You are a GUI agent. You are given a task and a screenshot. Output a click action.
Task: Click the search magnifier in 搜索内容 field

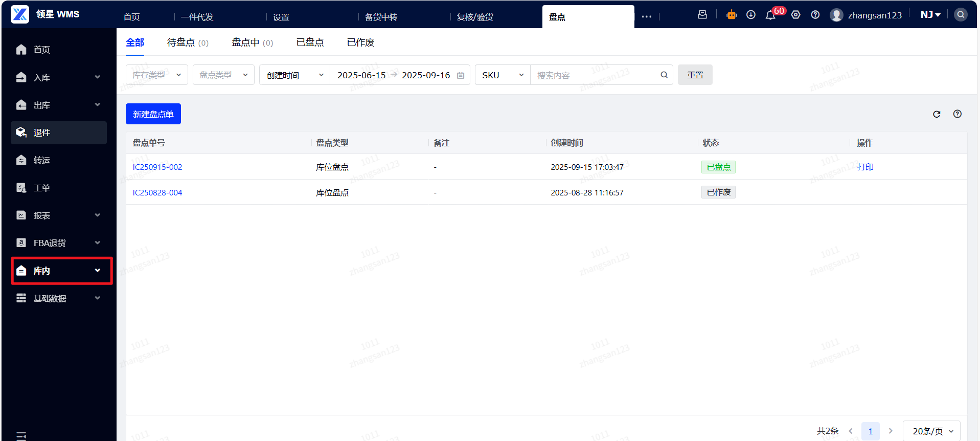(x=664, y=75)
